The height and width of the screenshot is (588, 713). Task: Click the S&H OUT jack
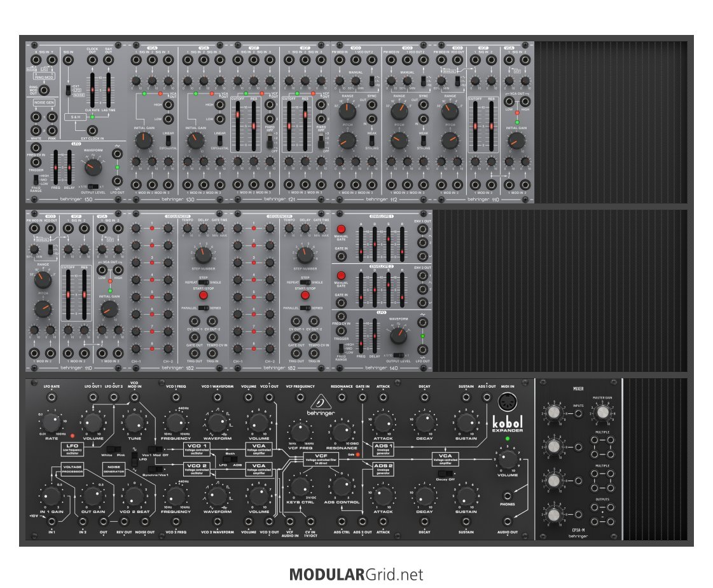point(108,60)
